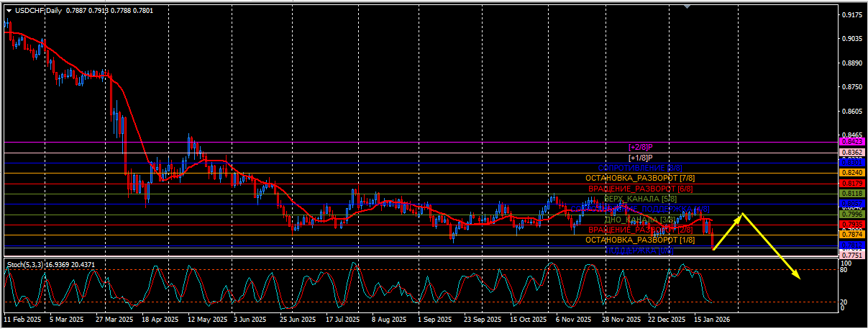868x329 pixels.
Task: Click the ОСТАНОВКА_РАЗВОРОТ [1/8] level label
Action: 640,240
